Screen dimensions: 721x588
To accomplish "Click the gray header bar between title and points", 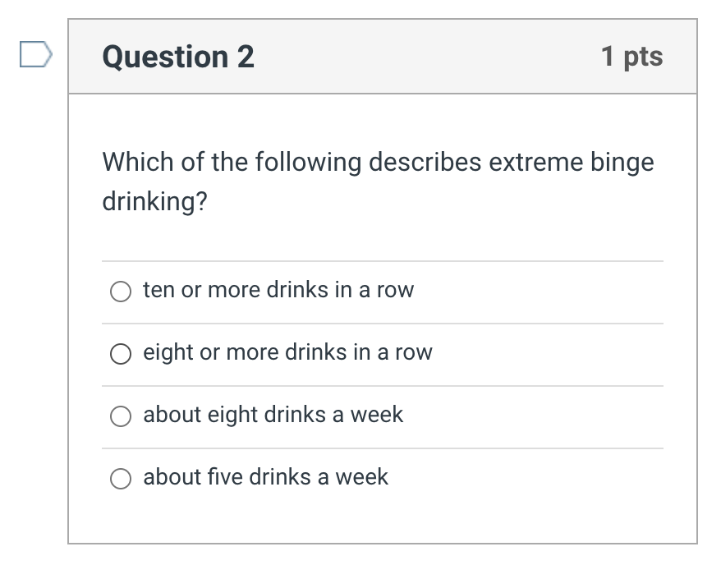I will pyautogui.click(x=427, y=57).
